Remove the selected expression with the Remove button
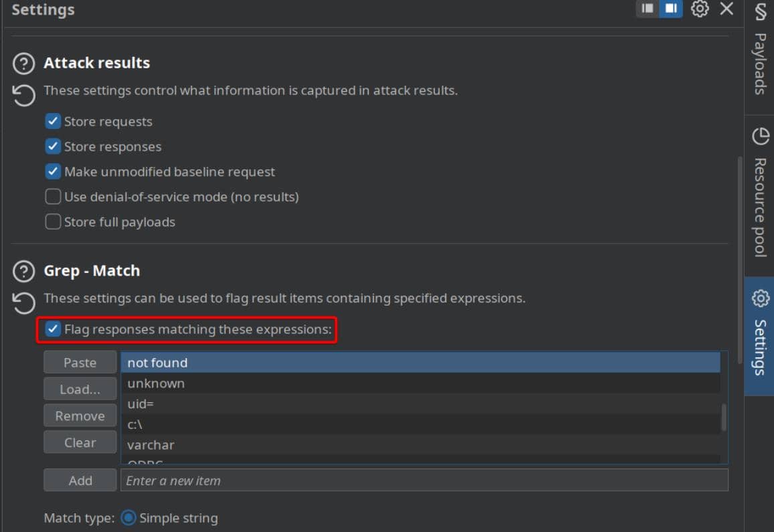 click(80, 416)
